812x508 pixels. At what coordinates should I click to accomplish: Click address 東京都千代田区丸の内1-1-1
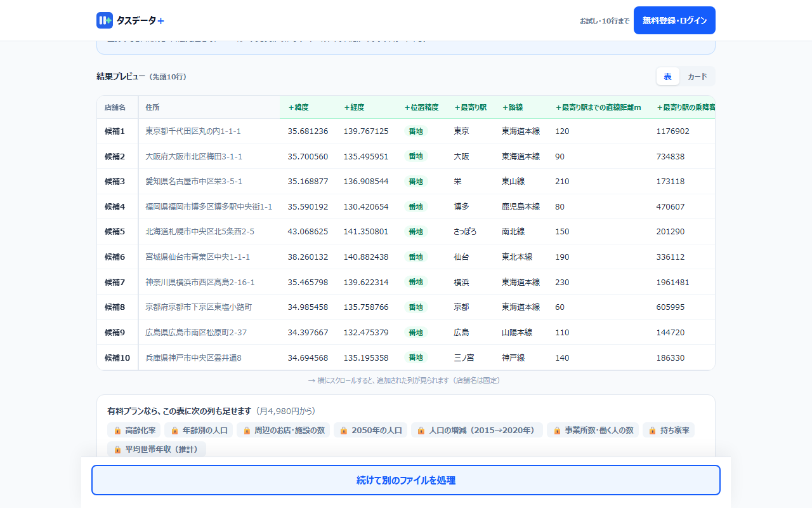click(x=193, y=131)
